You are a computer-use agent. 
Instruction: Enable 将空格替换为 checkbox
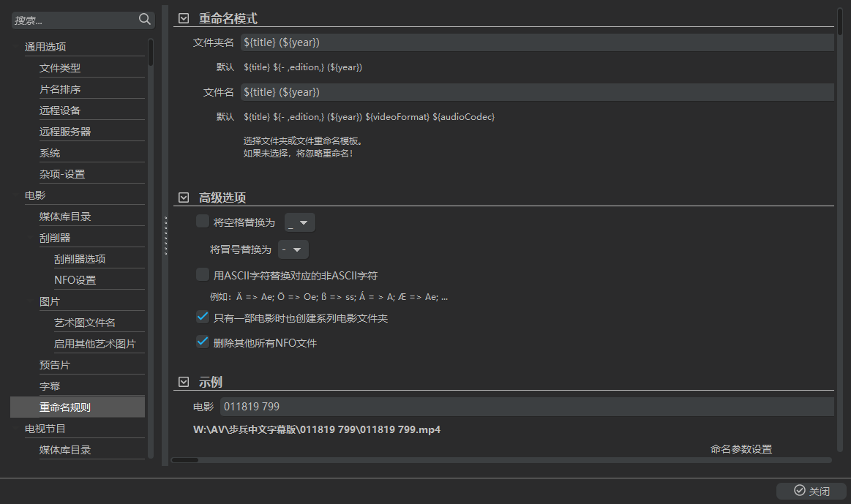point(203,222)
